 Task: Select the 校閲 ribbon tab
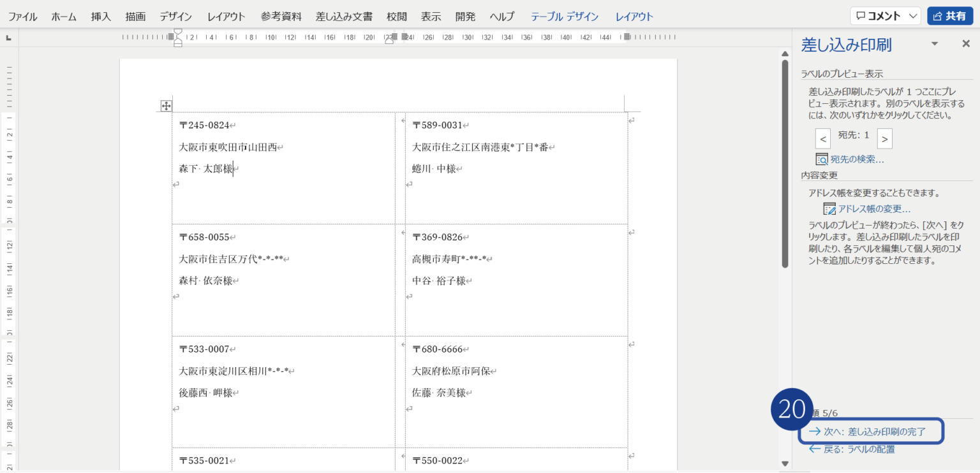pos(396,17)
